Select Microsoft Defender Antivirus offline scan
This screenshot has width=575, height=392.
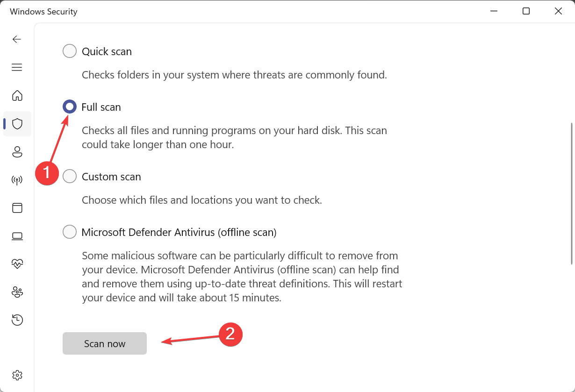[x=69, y=232]
